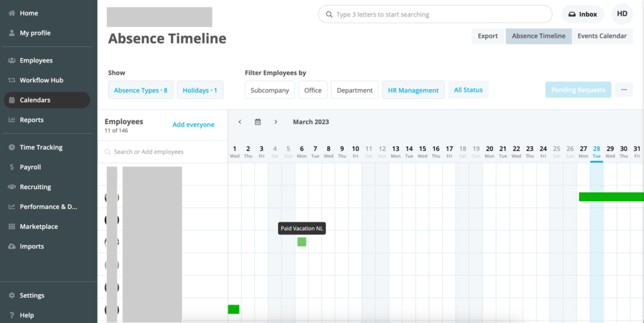Click Pending Requests button
Screen dimensions: 644x323
(579, 90)
